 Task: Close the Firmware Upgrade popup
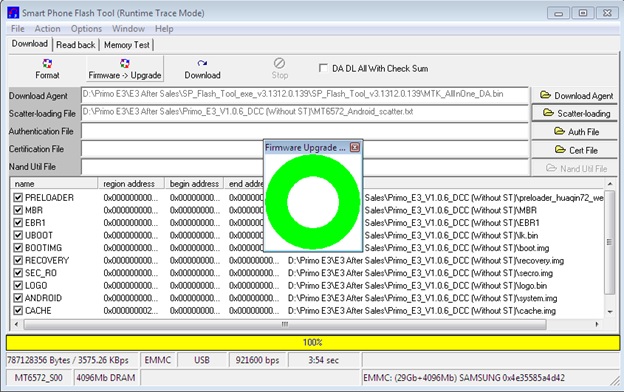pos(355,147)
